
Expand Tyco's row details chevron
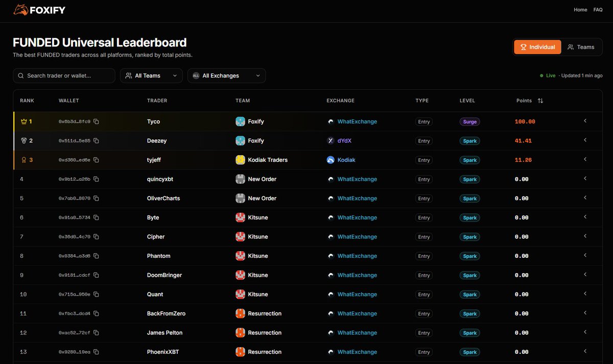point(585,121)
